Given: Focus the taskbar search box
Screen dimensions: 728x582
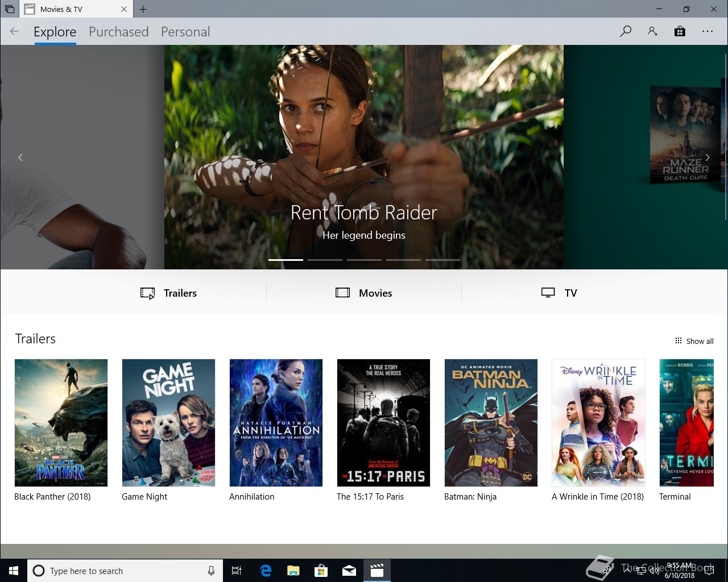Looking at the screenshot, I should tap(125, 571).
